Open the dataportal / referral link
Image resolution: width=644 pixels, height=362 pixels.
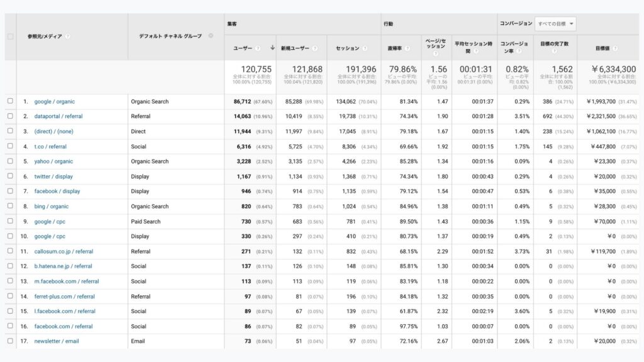58,116
